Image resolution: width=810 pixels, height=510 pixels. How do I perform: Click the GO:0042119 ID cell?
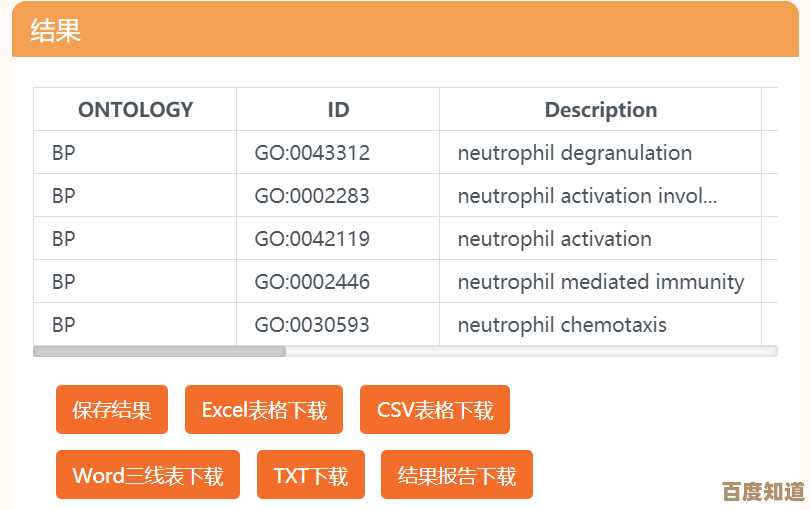tap(312, 239)
